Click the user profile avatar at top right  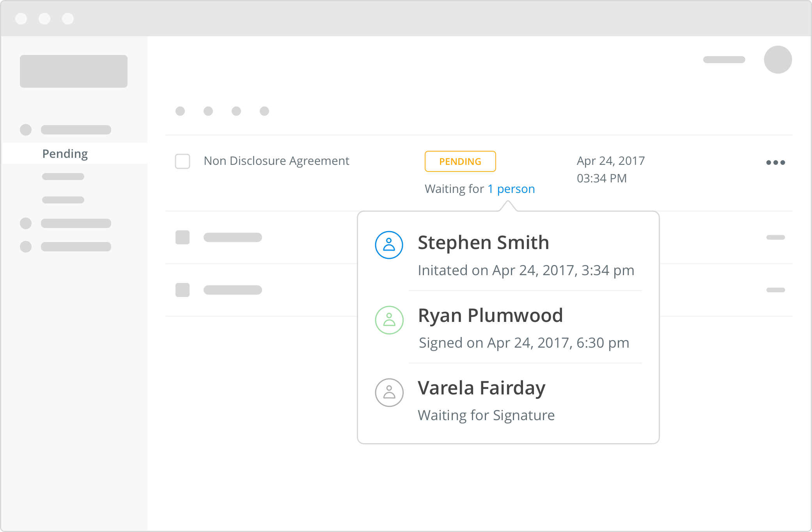pyautogui.click(x=777, y=59)
